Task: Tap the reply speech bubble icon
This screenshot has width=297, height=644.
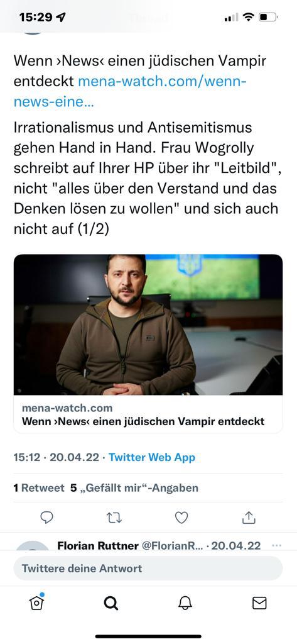Action: click(46, 518)
